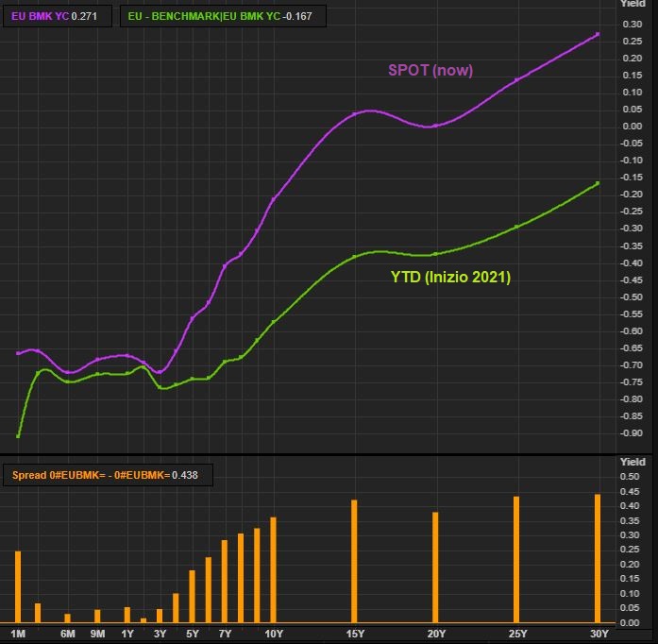Select the 10Y spread bar
The width and height of the screenshot is (658, 644).
(273, 570)
